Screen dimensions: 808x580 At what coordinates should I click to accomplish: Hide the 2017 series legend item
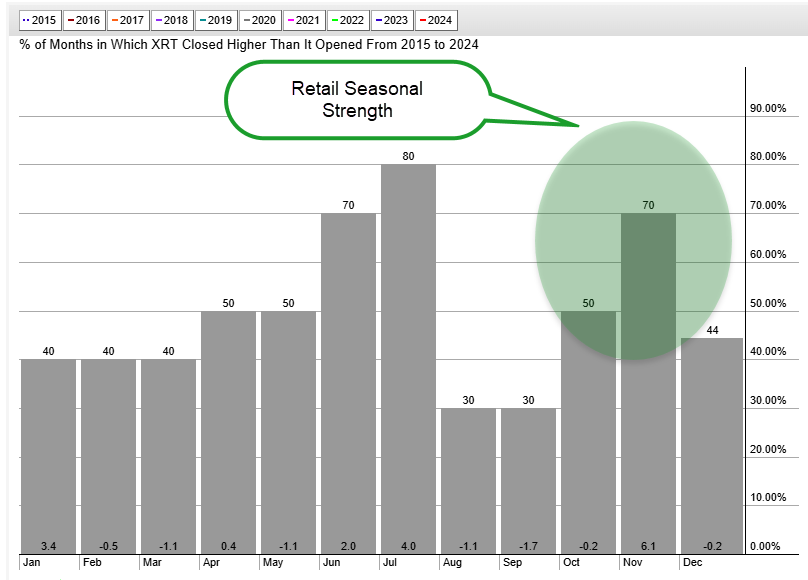pyautogui.click(x=128, y=20)
